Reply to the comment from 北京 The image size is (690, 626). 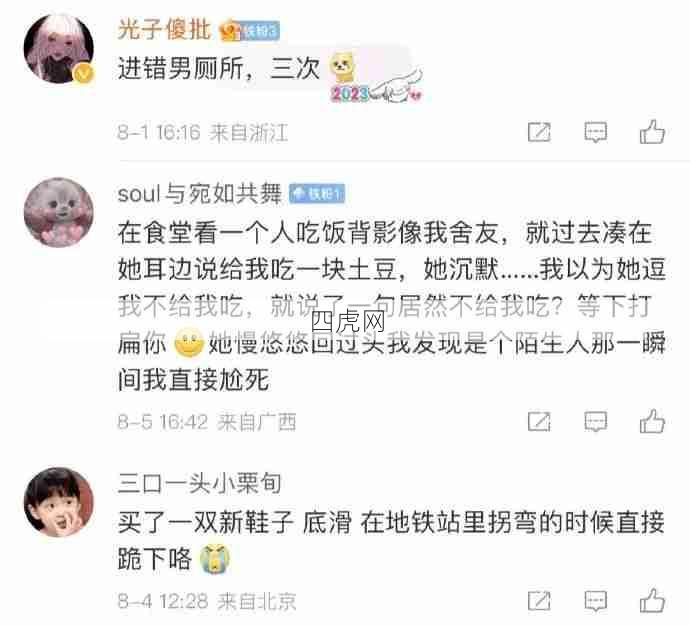(x=595, y=601)
